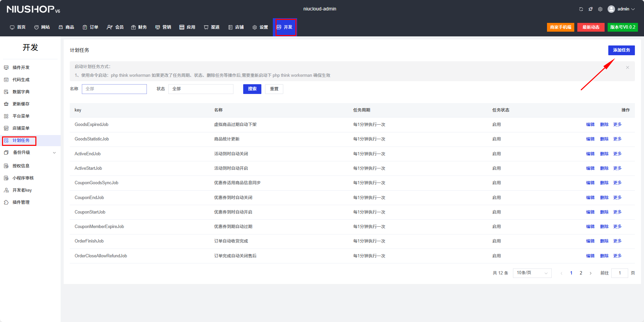Go to page 2 of task list

[x=581, y=273]
